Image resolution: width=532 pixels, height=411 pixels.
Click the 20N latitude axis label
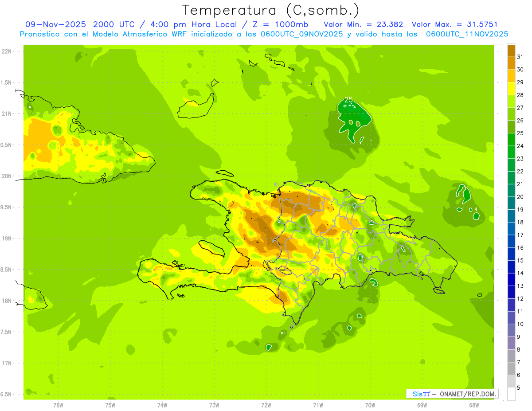point(7,176)
